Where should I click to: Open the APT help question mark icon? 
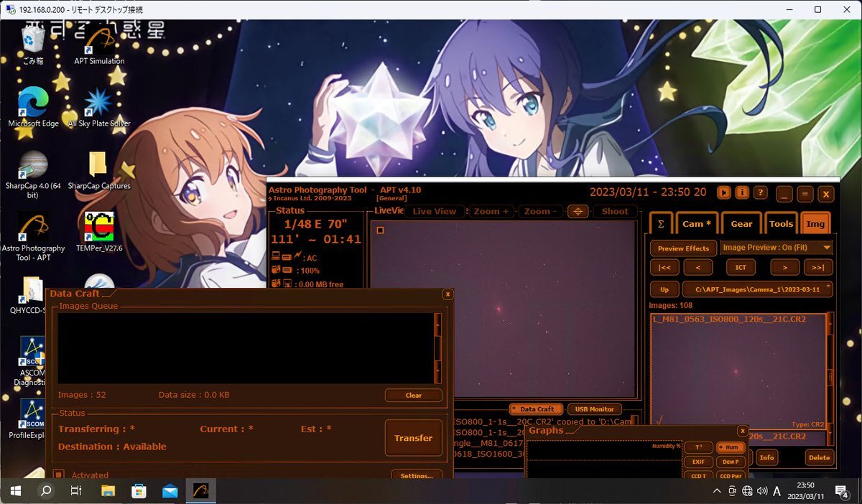click(x=760, y=192)
